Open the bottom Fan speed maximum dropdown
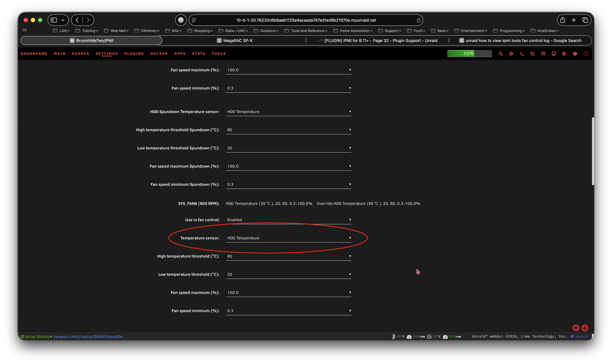612x364 pixels. [288, 293]
